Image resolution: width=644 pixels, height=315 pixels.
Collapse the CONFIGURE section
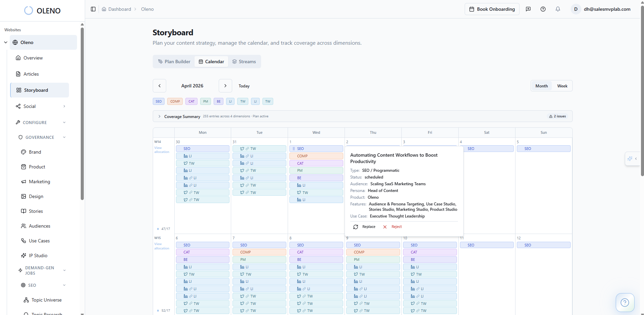point(64,122)
